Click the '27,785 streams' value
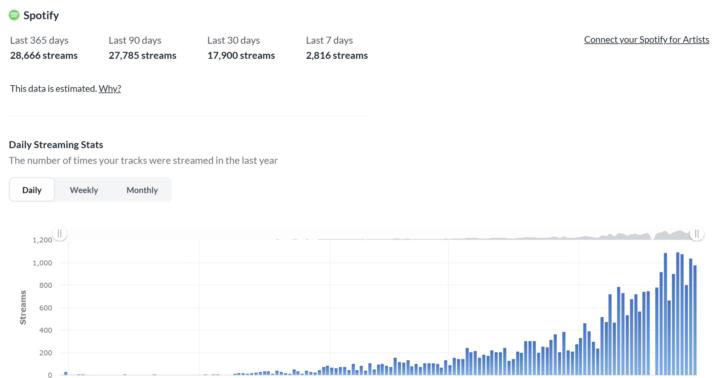The image size is (720, 378). pyautogui.click(x=142, y=56)
